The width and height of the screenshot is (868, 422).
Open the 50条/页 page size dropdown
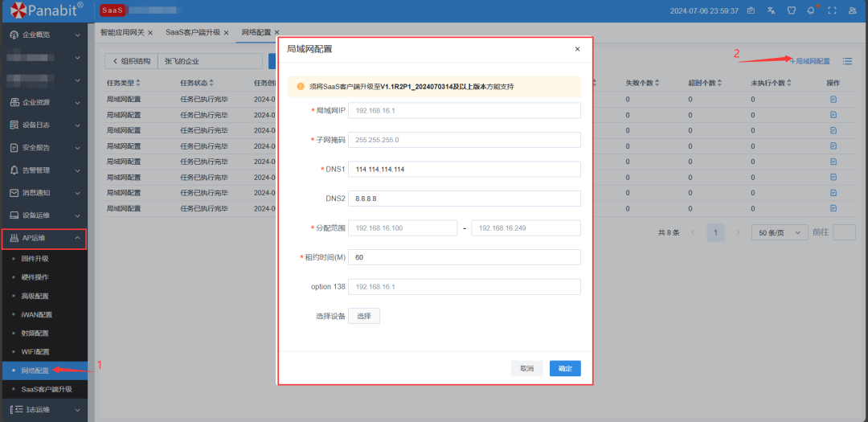779,232
